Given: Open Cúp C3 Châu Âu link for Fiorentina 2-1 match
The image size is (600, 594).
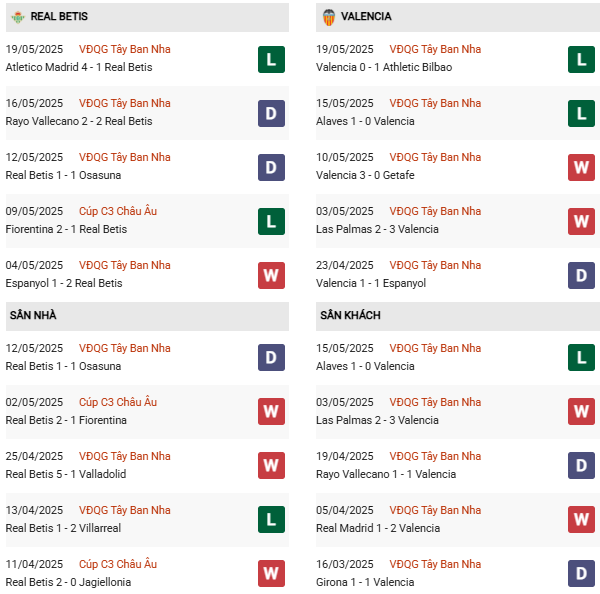Looking at the screenshot, I should 123,211.
